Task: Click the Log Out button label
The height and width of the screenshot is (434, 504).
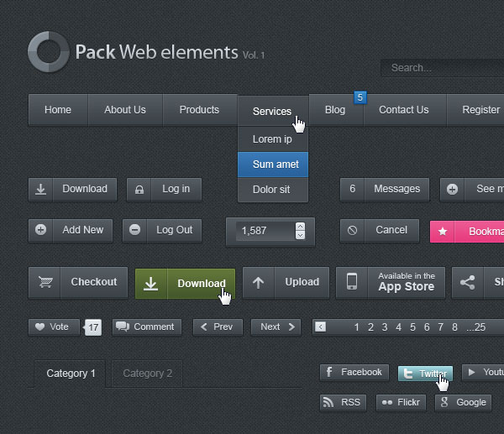Action: tap(174, 230)
